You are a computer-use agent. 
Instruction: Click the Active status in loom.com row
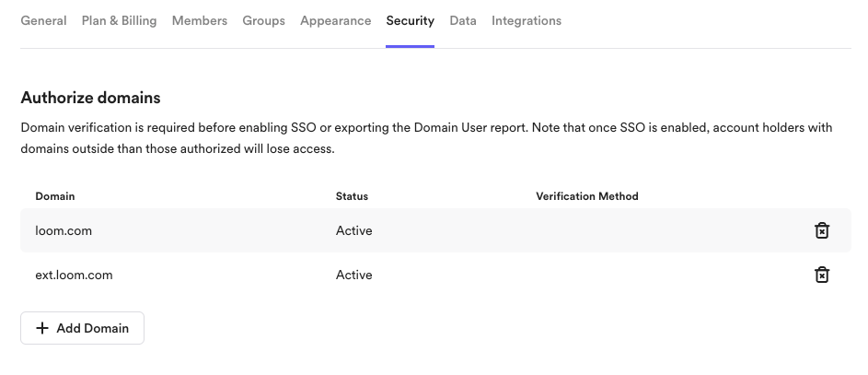[x=353, y=230]
